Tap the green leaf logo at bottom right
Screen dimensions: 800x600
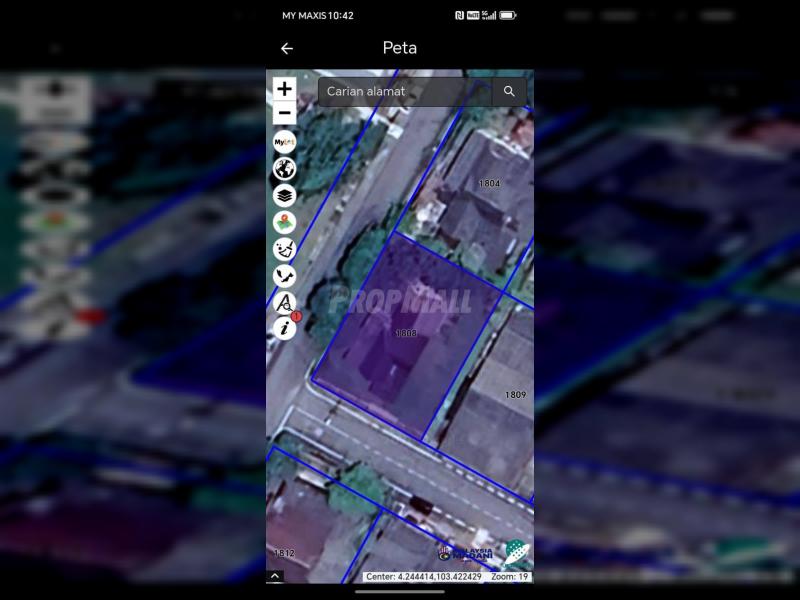515,552
